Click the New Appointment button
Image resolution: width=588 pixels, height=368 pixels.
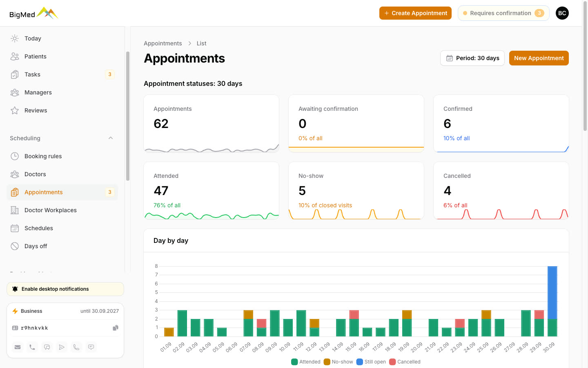click(x=539, y=58)
